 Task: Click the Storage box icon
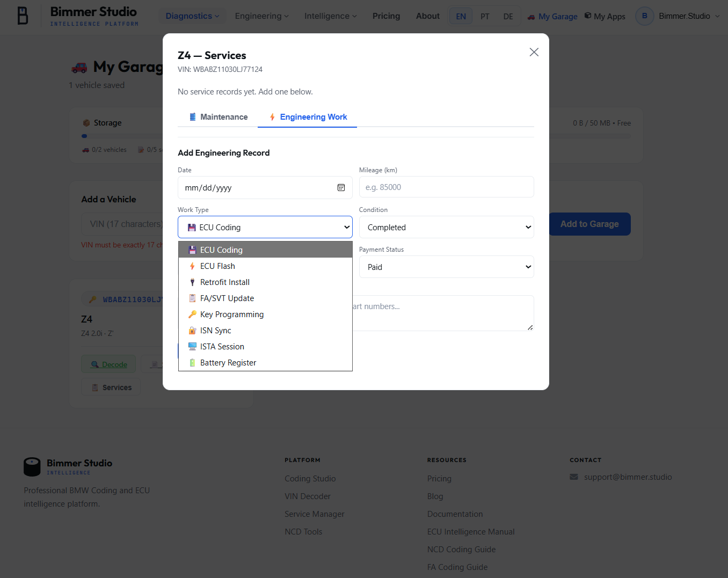tap(86, 123)
